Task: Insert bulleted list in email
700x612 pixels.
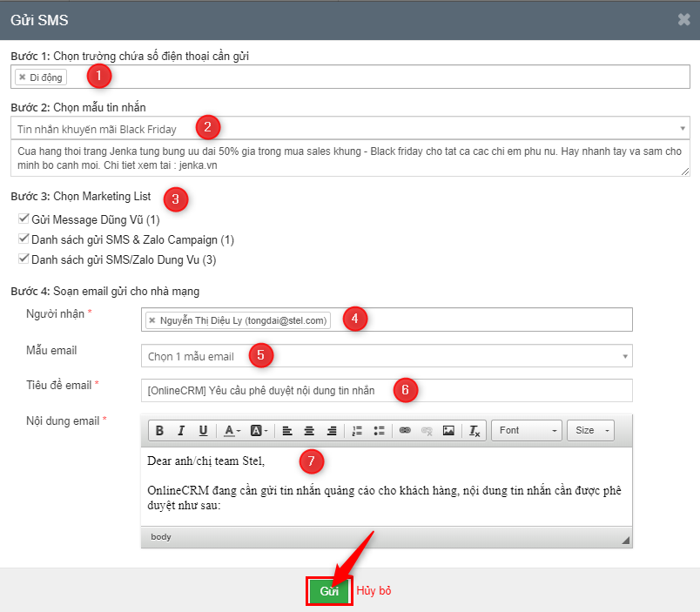Action: tap(379, 431)
